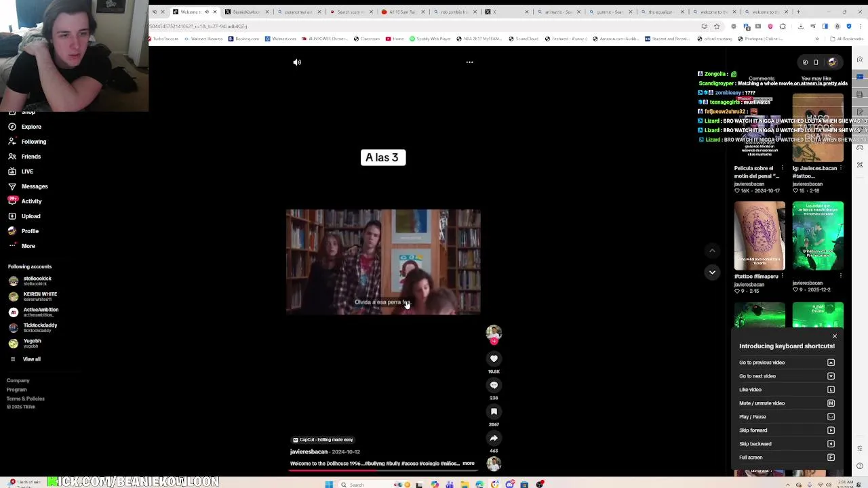Viewport: 868px width, 488px height.
Task: Open the sound disc avatar icon
Action: (494, 464)
